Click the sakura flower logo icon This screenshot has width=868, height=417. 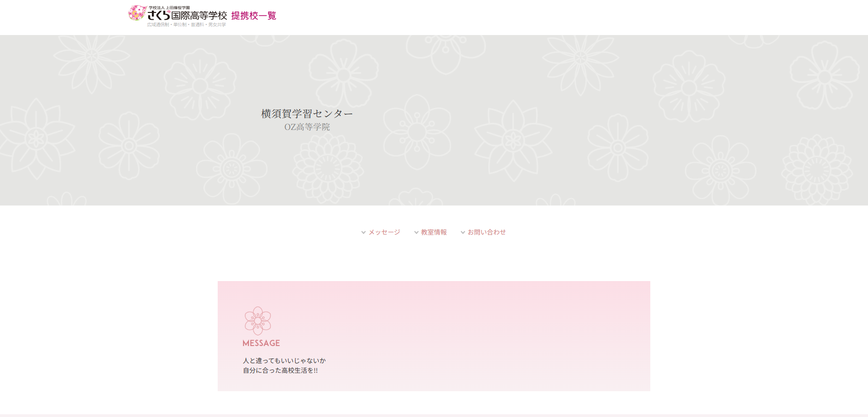pyautogui.click(x=137, y=13)
